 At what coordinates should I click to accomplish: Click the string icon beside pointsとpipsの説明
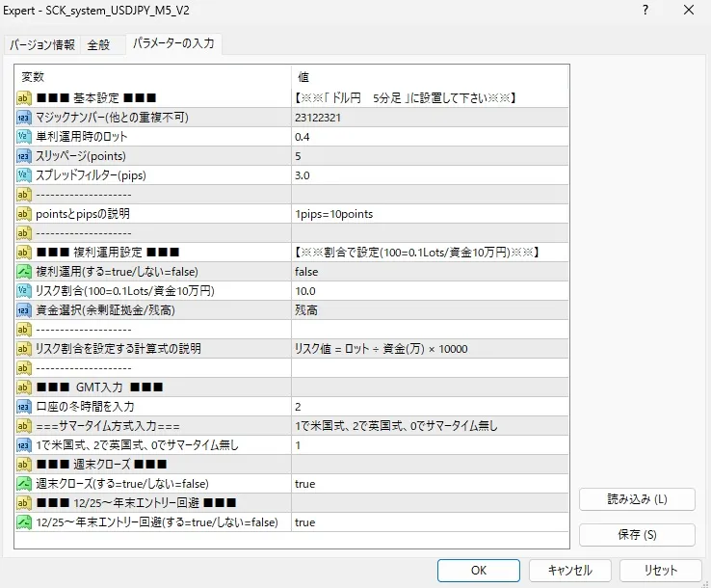(25, 214)
